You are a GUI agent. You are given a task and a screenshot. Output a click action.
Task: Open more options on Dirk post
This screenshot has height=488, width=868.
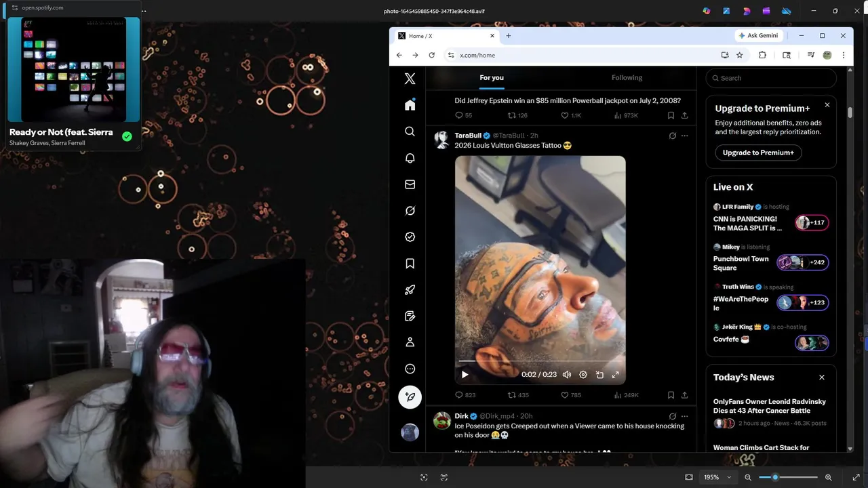[684, 416]
